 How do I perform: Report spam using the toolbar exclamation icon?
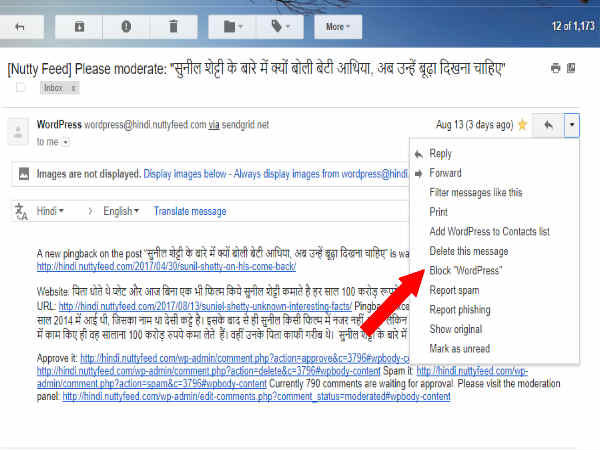pos(126,27)
